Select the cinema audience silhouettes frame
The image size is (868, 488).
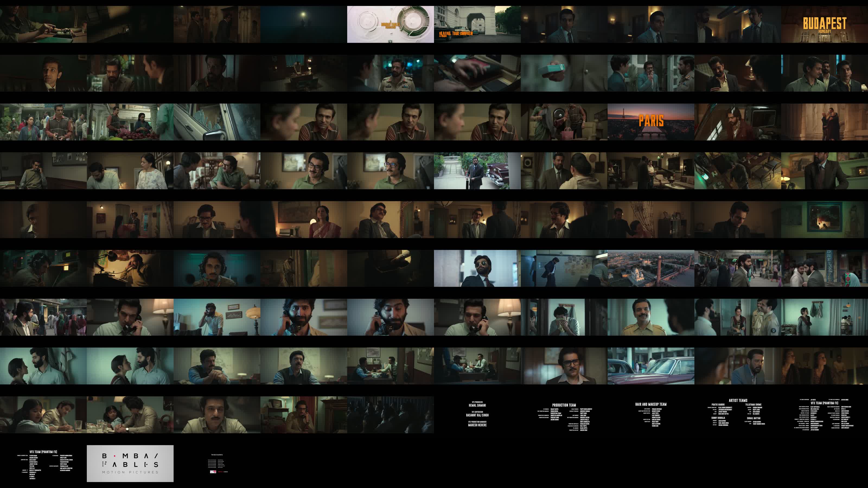[390, 415]
